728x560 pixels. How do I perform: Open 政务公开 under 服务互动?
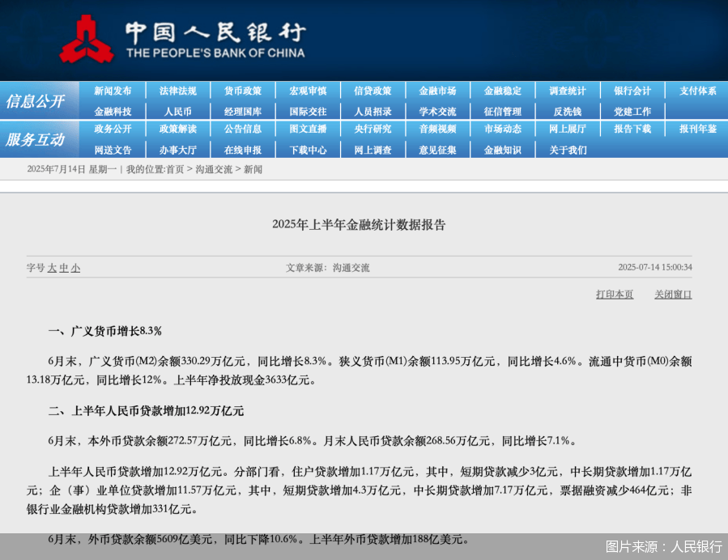113,129
